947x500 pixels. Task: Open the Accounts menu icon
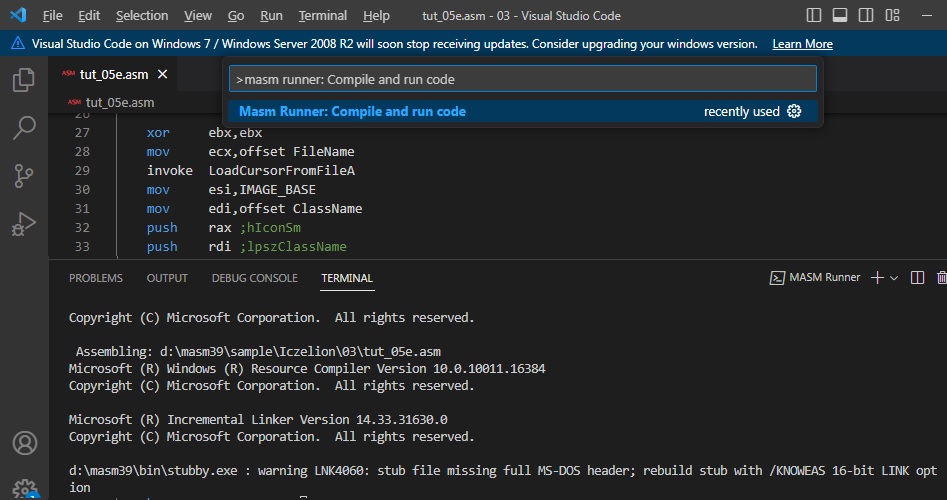click(24, 442)
